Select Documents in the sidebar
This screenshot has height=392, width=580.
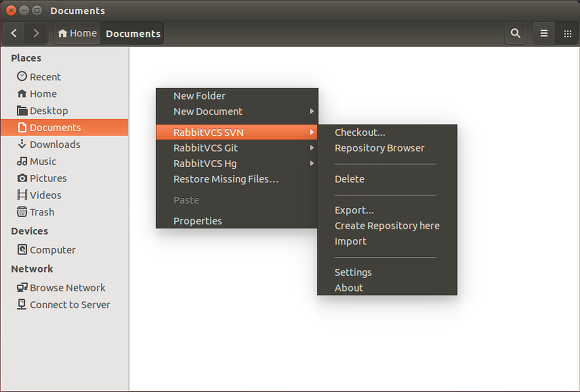[65, 128]
